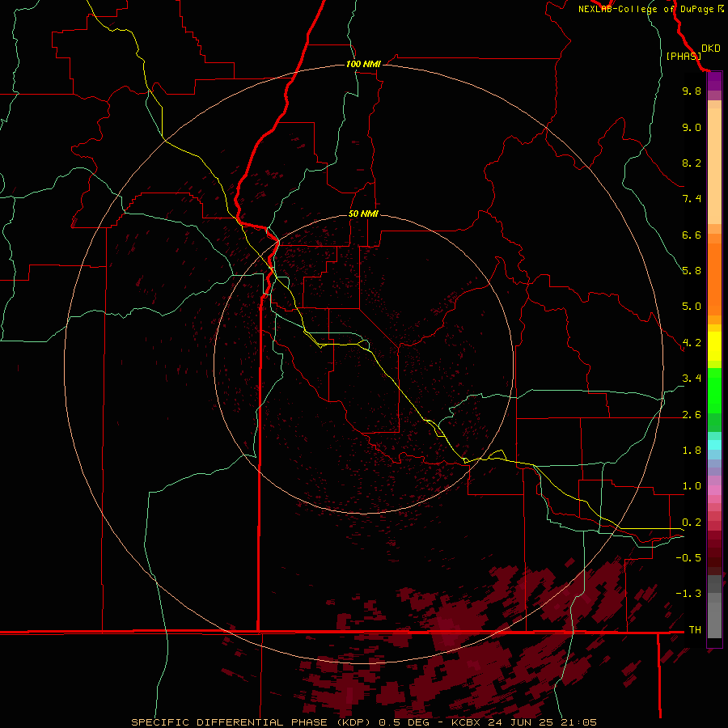Click the 1.8 value on color scale
The width and height of the screenshot is (728, 728).
coord(692,451)
